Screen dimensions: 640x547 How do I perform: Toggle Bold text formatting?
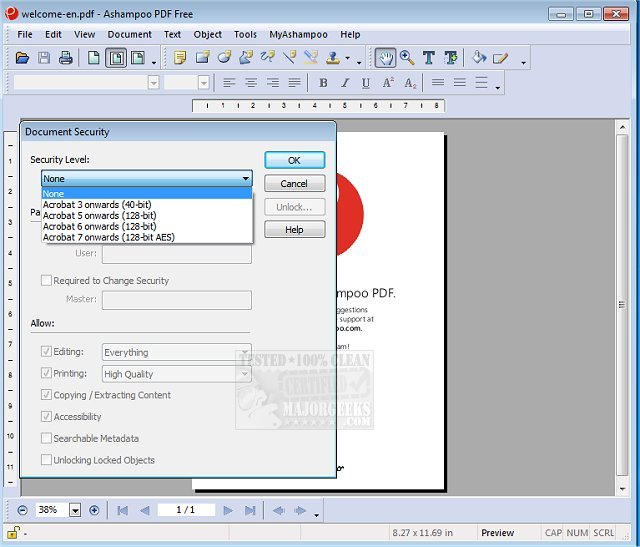[323, 83]
